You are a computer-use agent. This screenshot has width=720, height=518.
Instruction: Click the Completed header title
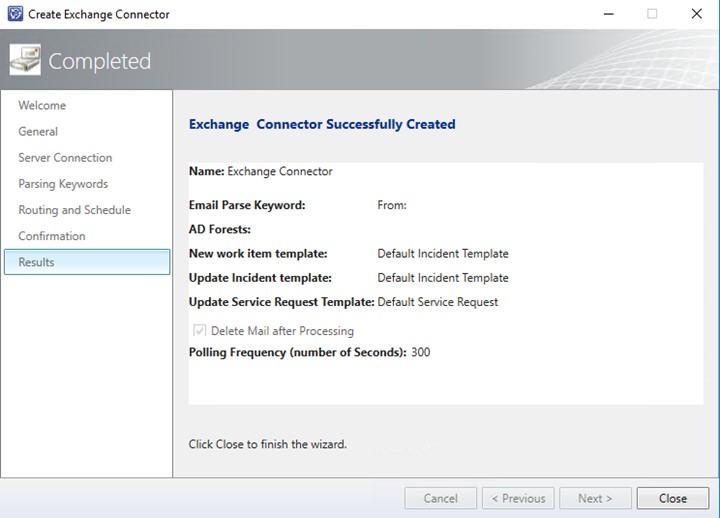pos(100,61)
